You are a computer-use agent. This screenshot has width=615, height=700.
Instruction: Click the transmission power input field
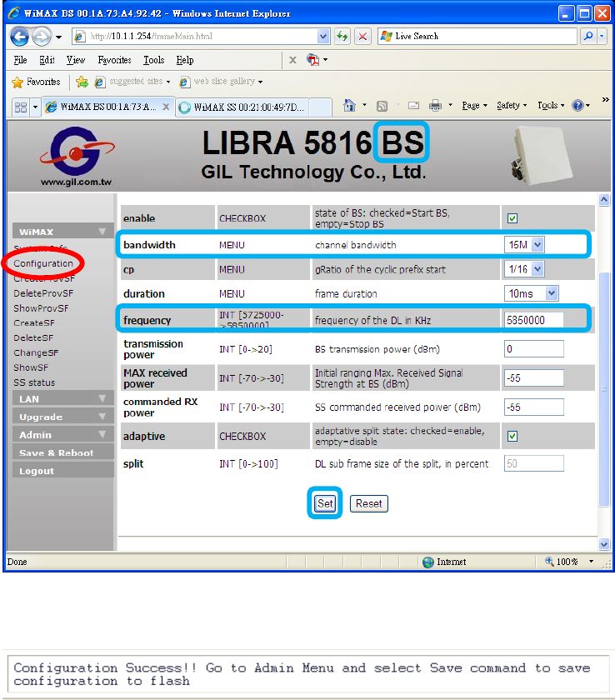click(534, 349)
